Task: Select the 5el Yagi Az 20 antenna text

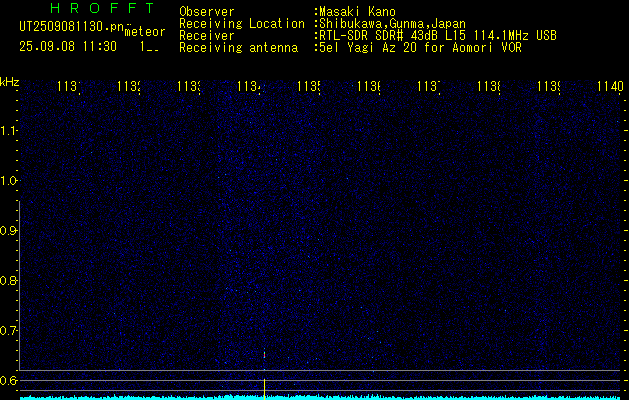Action: click(420, 48)
